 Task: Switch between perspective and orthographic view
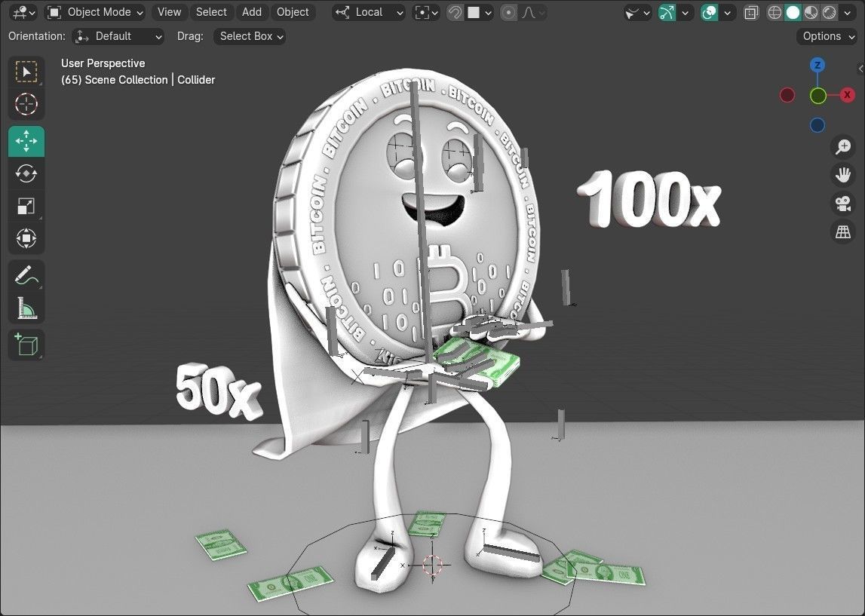pyautogui.click(x=843, y=232)
